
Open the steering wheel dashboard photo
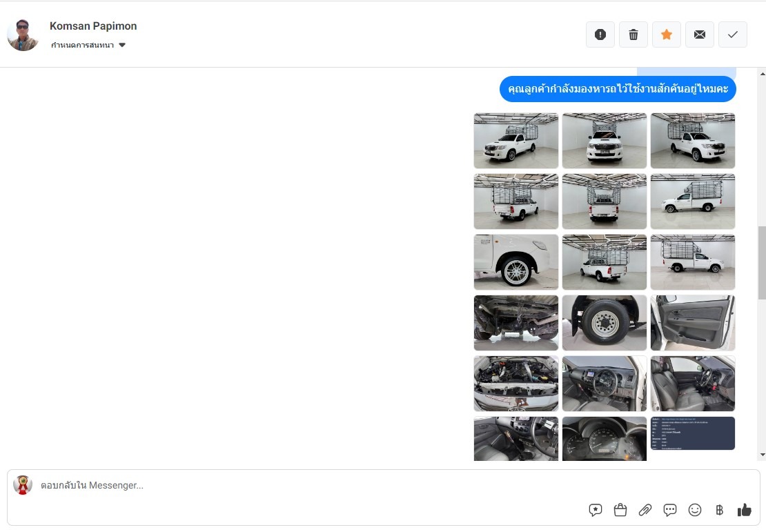point(605,384)
